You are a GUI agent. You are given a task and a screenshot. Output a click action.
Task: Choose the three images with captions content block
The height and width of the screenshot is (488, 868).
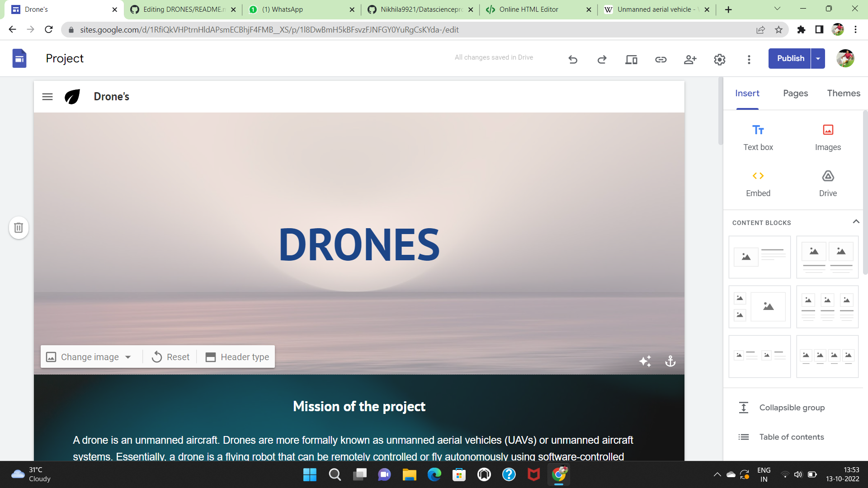(x=827, y=306)
